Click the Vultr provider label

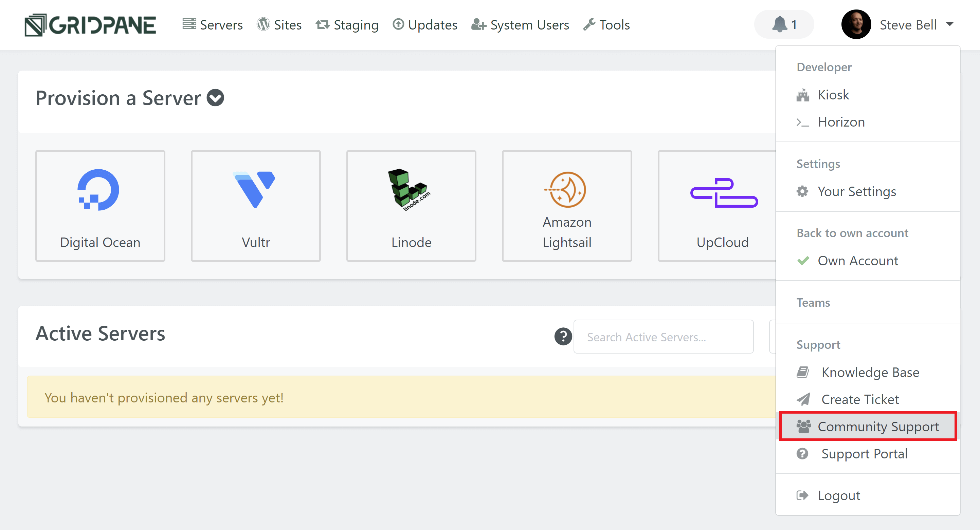click(256, 242)
